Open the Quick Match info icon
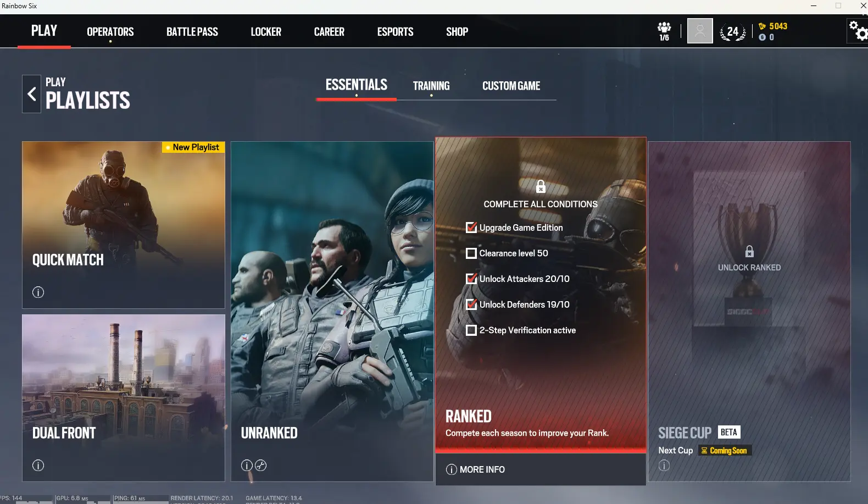This screenshot has width=868, height=504. pos(38,292)
